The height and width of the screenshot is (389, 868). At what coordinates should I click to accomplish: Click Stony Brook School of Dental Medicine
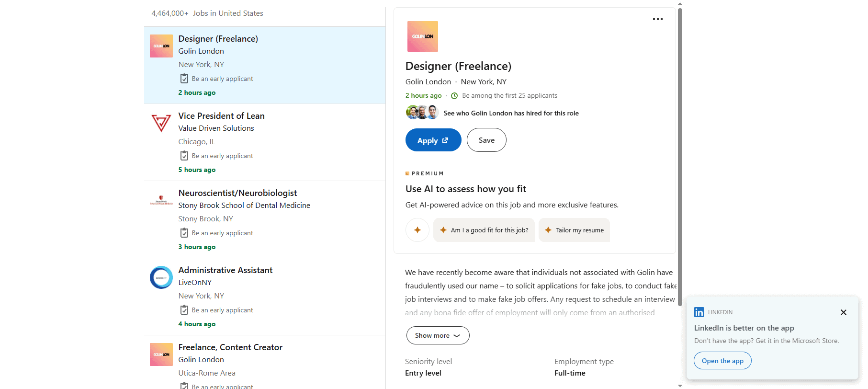coord(244,206)
